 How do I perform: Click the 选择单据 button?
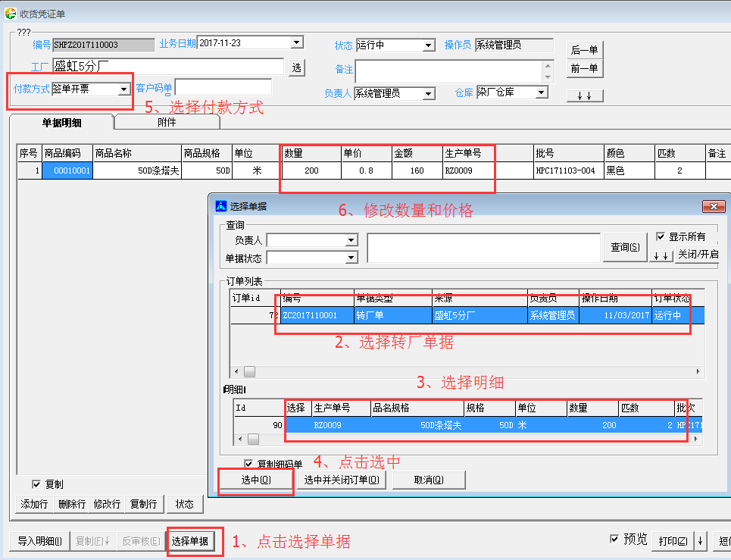pyautogui.click(x=189, y=541)
